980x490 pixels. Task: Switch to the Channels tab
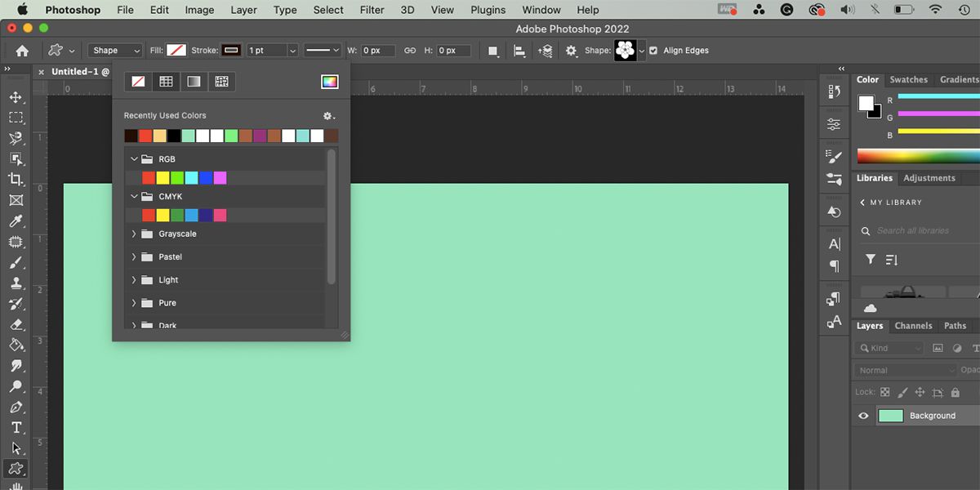pyautogui.click(x=912, y=325)
